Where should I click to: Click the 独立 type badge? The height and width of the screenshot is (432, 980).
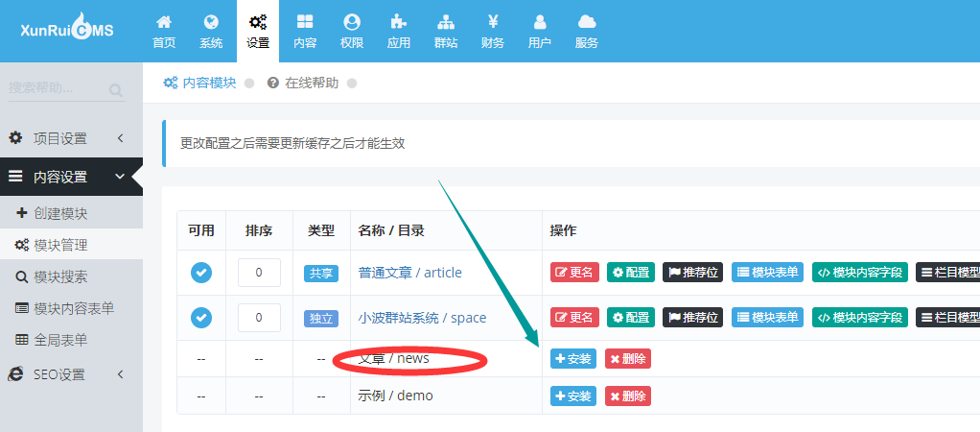[321, 318]
